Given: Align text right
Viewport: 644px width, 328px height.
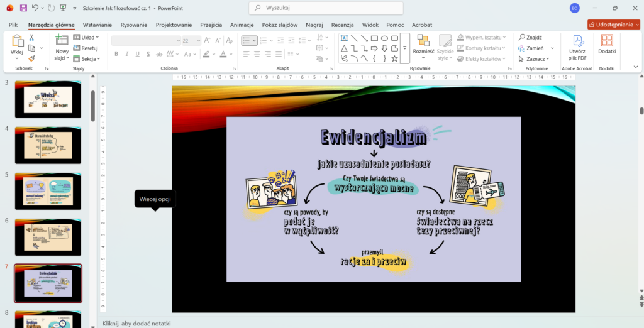Looking at the screenshot, I should tap(268, 54).
